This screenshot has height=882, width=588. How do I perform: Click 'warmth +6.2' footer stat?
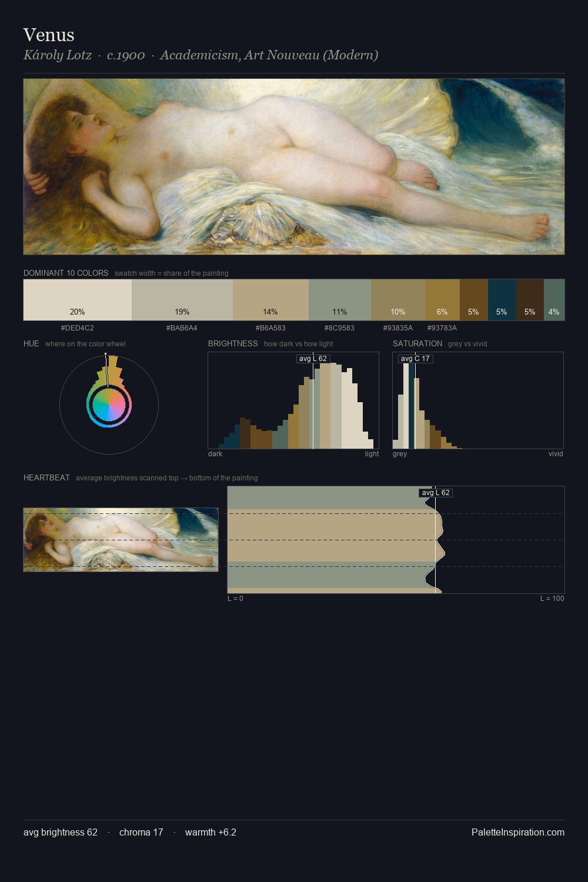(211, 832)
